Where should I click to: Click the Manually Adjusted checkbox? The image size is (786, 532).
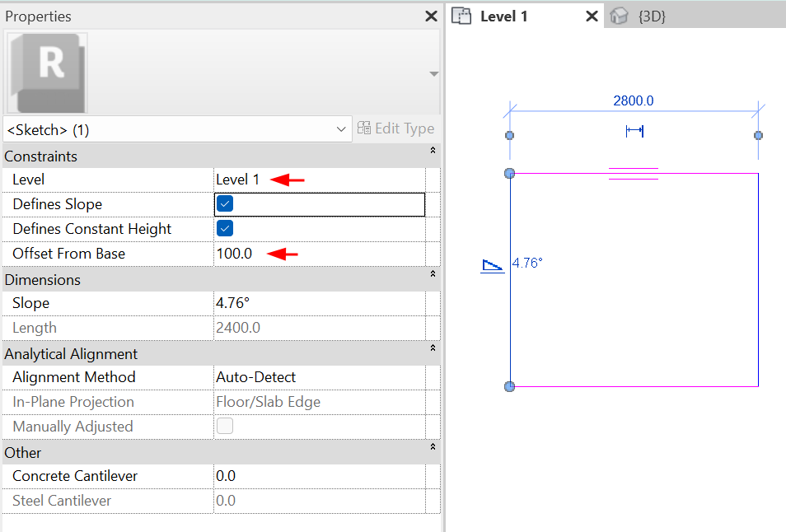point(225,426)
